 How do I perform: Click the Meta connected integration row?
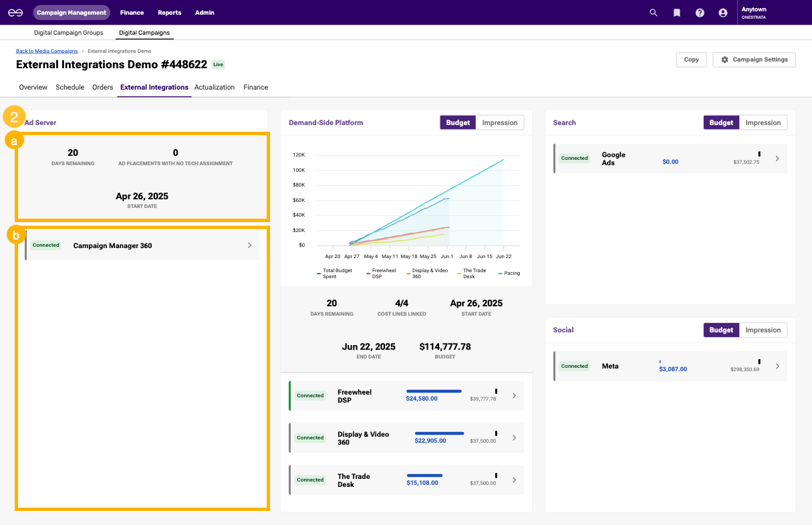point(670,366)
